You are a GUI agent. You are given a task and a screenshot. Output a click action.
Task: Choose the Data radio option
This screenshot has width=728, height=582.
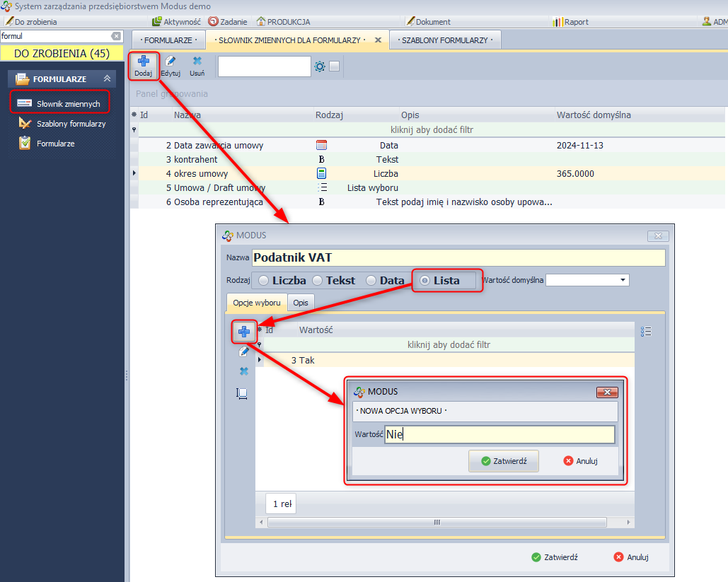(371, 281)
